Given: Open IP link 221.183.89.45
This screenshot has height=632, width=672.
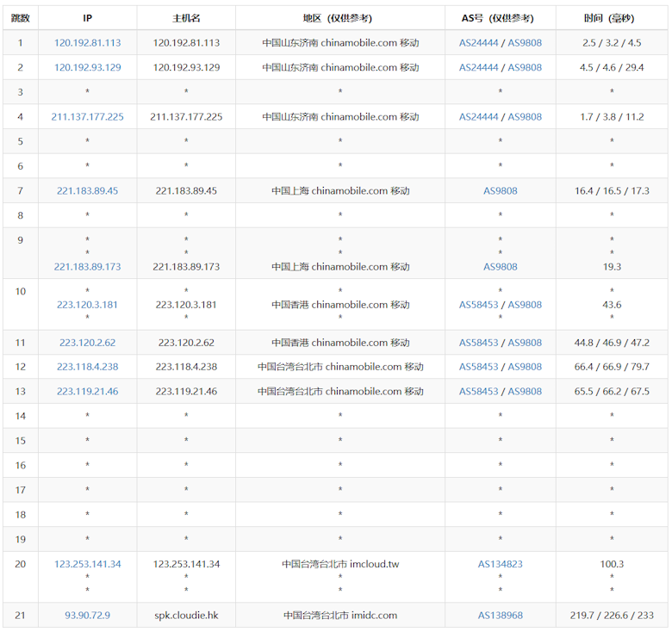Looking at the screenshot, I should click(x=87, y=190).
